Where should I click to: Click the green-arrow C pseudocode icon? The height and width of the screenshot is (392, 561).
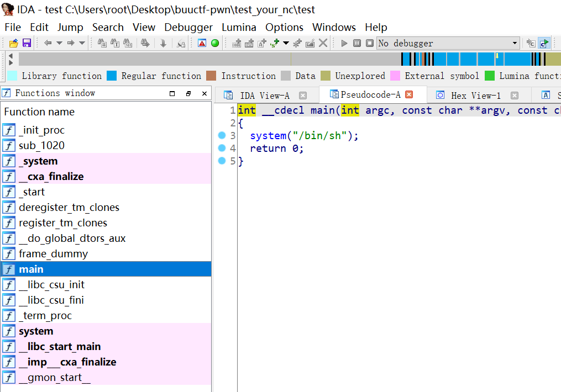(544, 43)
